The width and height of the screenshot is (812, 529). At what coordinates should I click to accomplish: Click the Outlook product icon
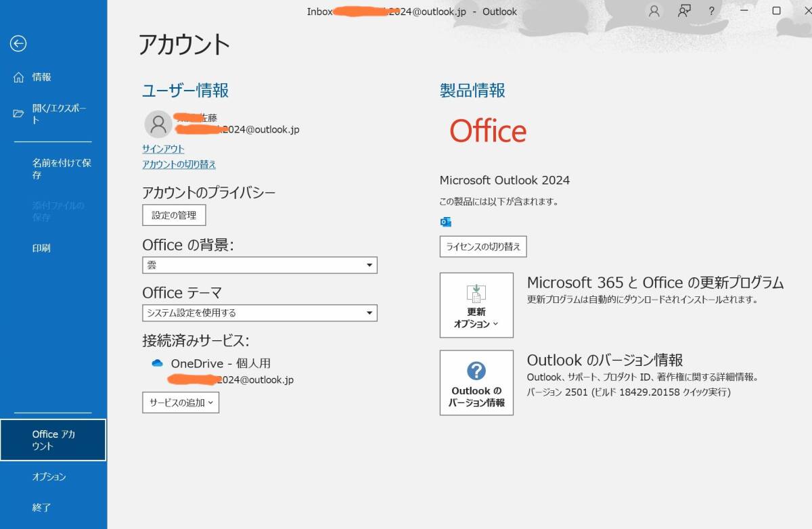tap(445, 222)
